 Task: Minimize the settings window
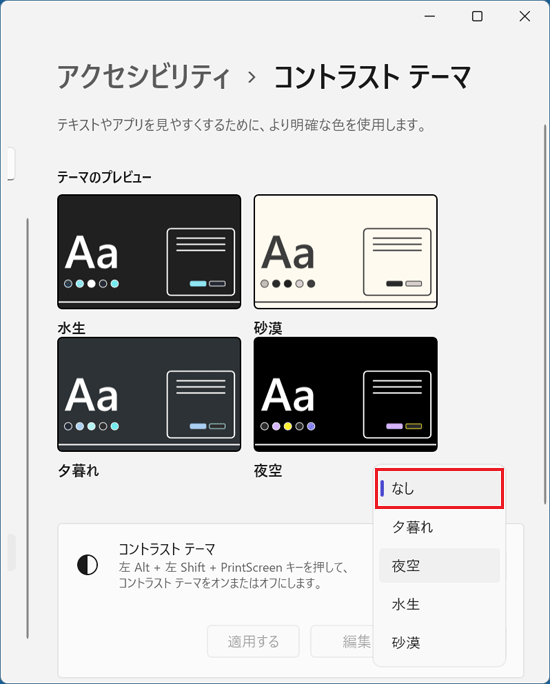point(430,16)
